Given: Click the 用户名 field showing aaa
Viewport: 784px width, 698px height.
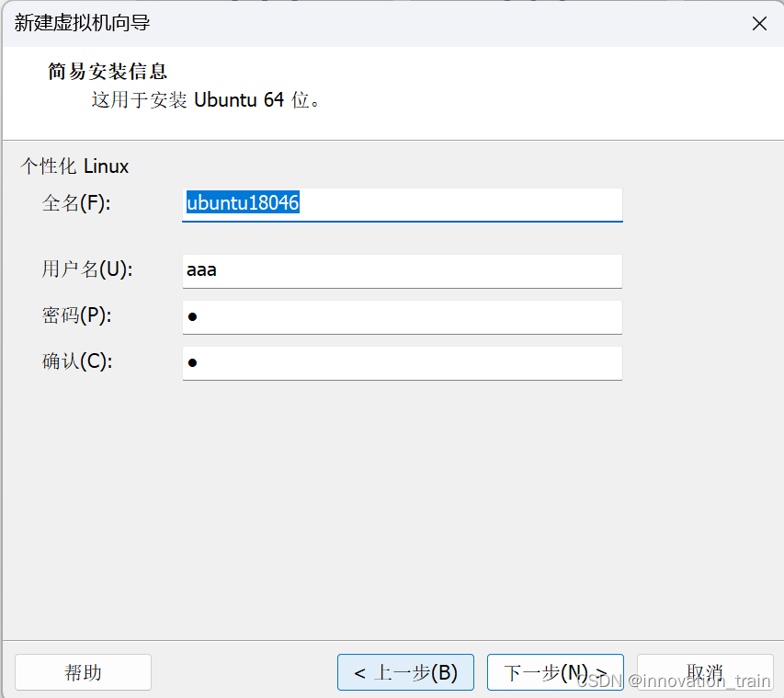Looking at the screenshot, I should [402, 270].
